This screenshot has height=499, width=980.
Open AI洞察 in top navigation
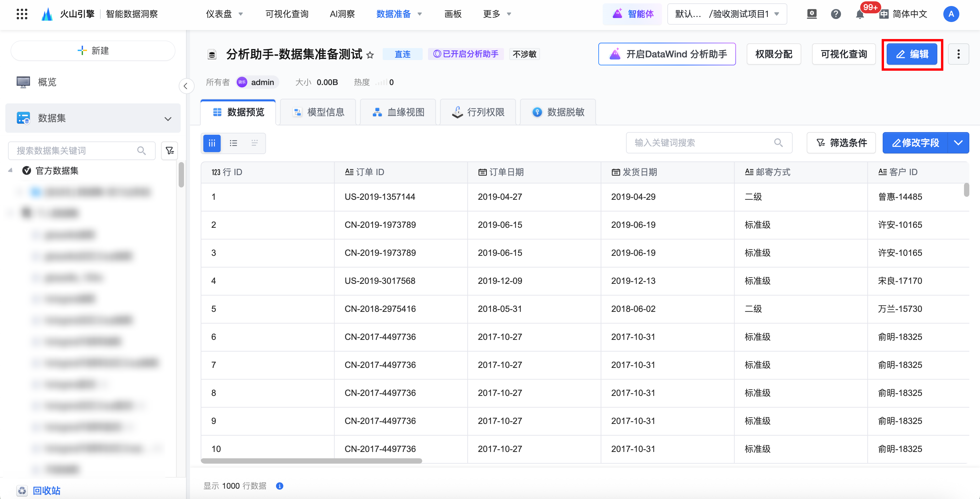pyautogui.click(x=342, y=14)
